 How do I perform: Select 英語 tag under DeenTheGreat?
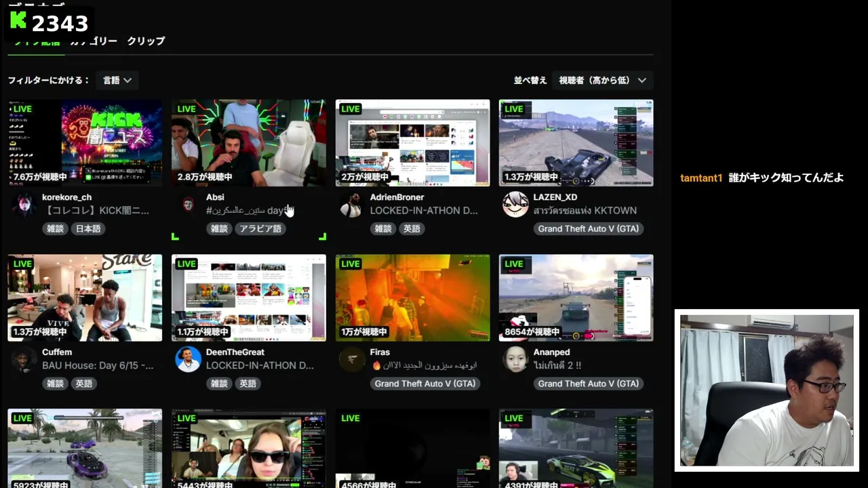248,384
